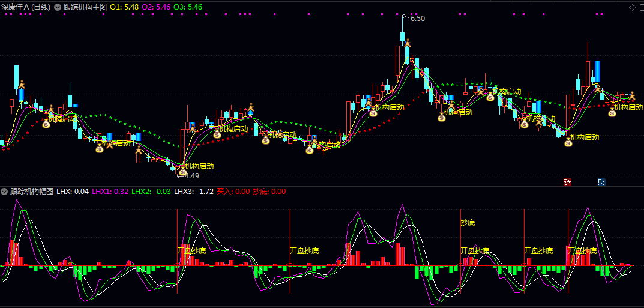Click the red 买入 value label

233,192
